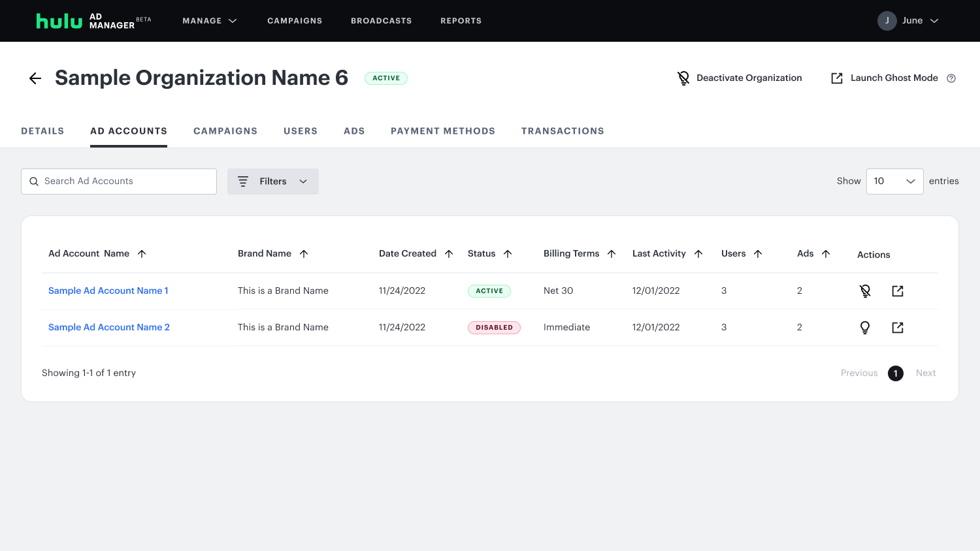The image size is (980, 551).
Task: Change the Show entries count dropdown
Action: pyautogui.click(x=894, y=181)
